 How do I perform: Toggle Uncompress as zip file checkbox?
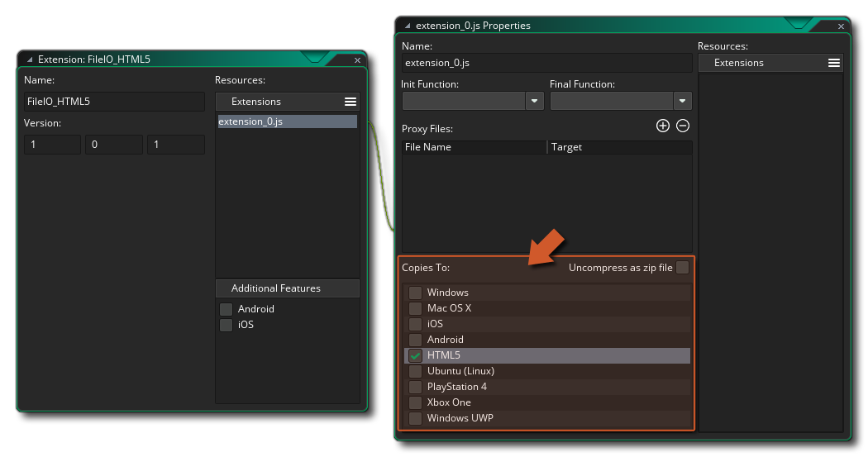point(682,268)
